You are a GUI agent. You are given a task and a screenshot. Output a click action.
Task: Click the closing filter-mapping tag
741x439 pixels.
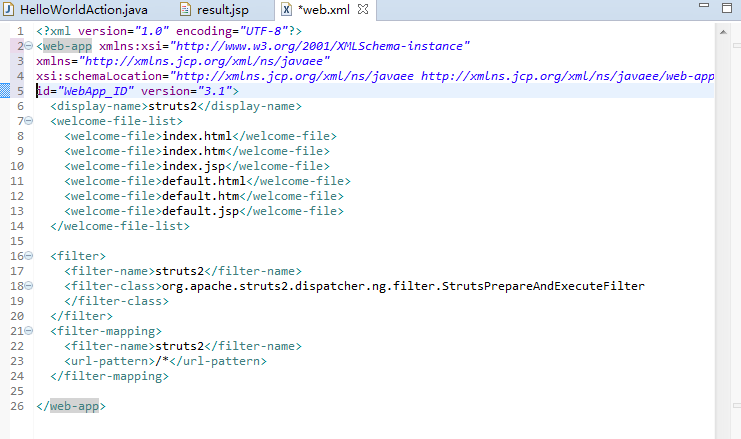(x=109, y=376)
